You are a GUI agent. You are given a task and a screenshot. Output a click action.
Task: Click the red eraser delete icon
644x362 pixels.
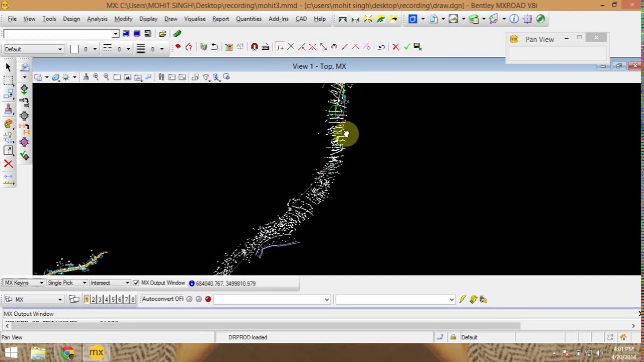[178, 47]
